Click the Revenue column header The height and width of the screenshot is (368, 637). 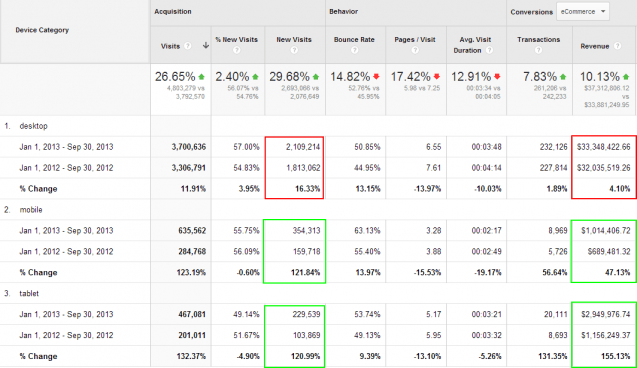pyautogui.click(x=595, y=46)
